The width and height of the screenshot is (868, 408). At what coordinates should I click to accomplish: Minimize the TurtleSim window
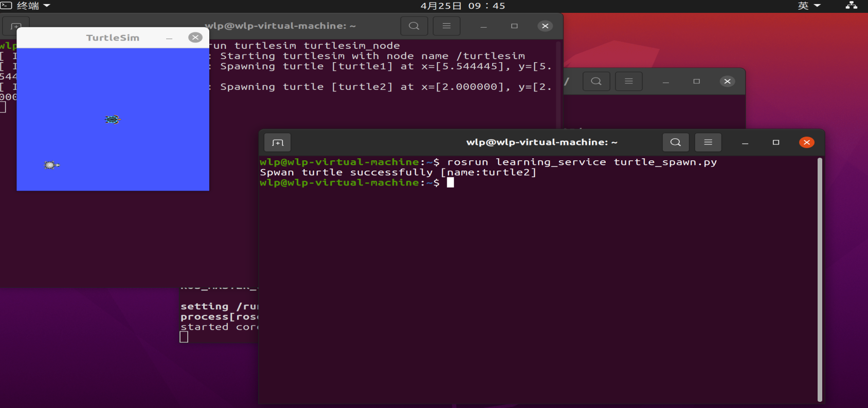coord(169,38)
